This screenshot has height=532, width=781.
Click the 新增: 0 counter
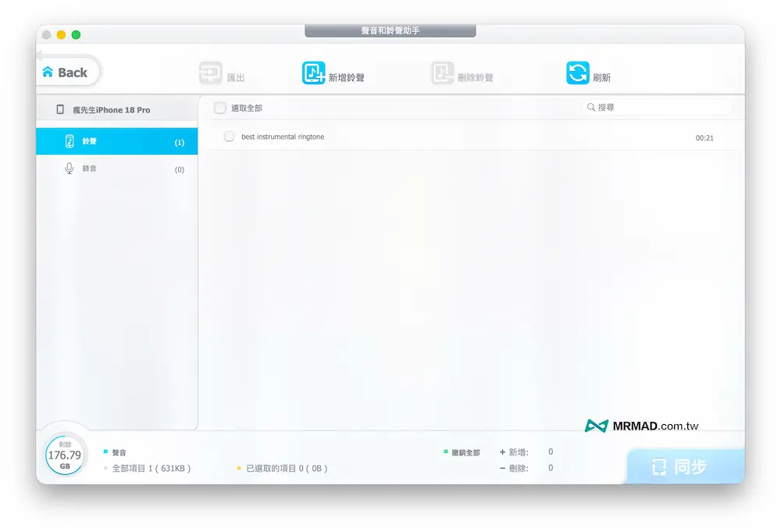point(526,452)
